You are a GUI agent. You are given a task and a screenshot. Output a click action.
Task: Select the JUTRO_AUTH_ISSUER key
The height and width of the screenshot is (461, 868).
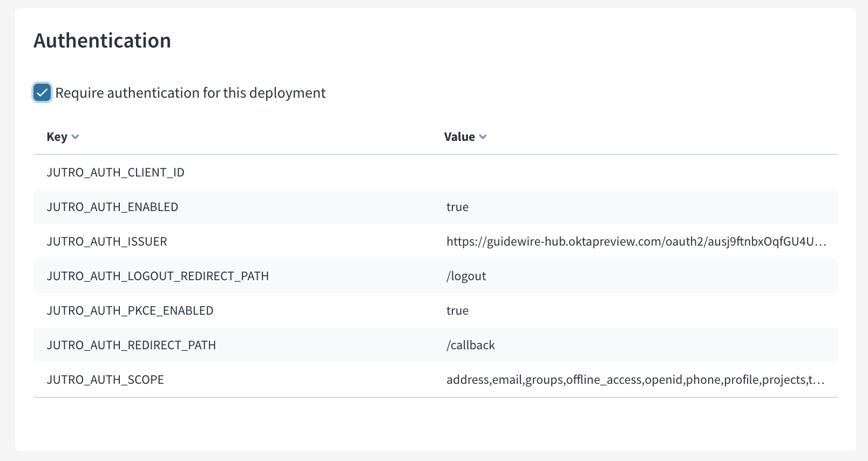pos(107,241)
